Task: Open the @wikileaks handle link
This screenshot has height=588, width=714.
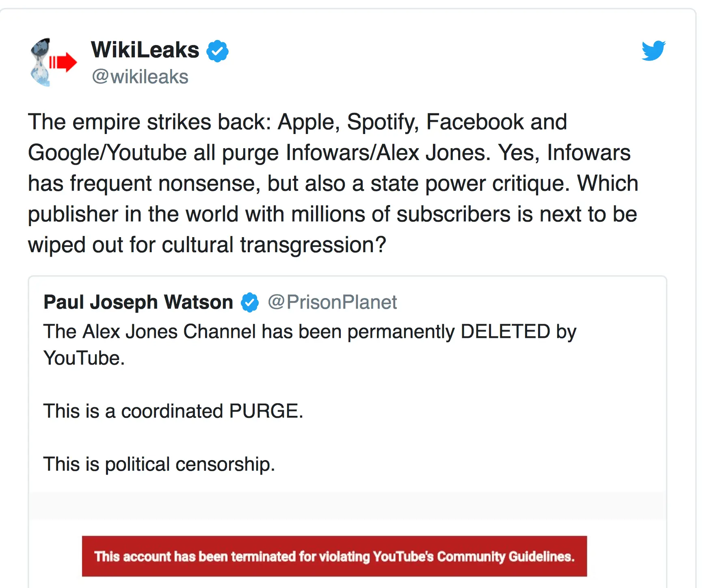Action: pos(140,77)
